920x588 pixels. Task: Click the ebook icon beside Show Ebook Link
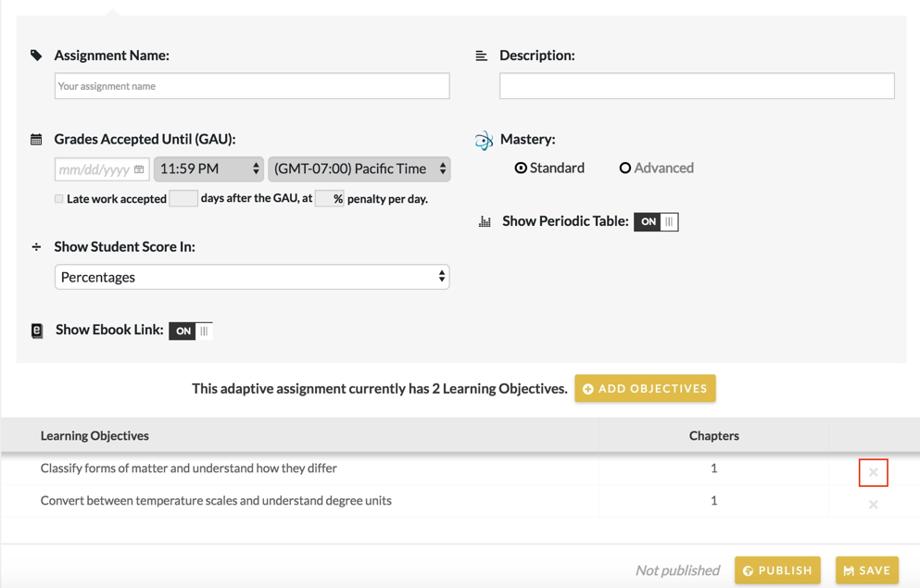pyautogui.click(x=37, y=331)
